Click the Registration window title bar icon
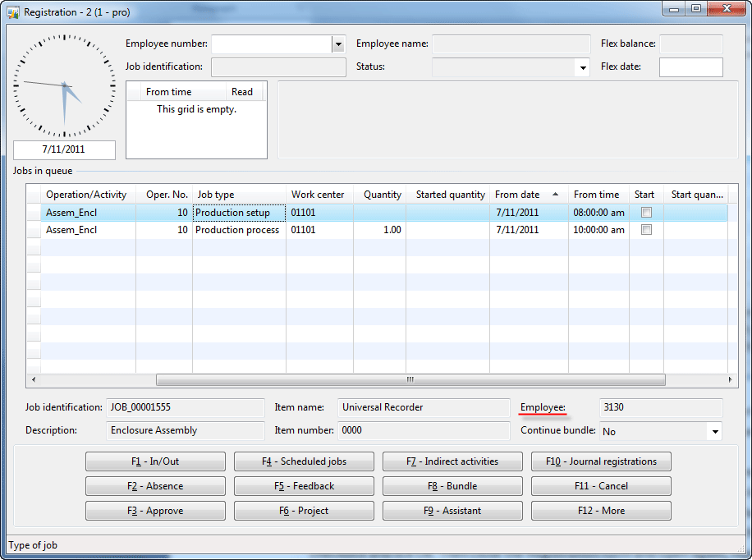752x560 pixels. tap(13, 12)
